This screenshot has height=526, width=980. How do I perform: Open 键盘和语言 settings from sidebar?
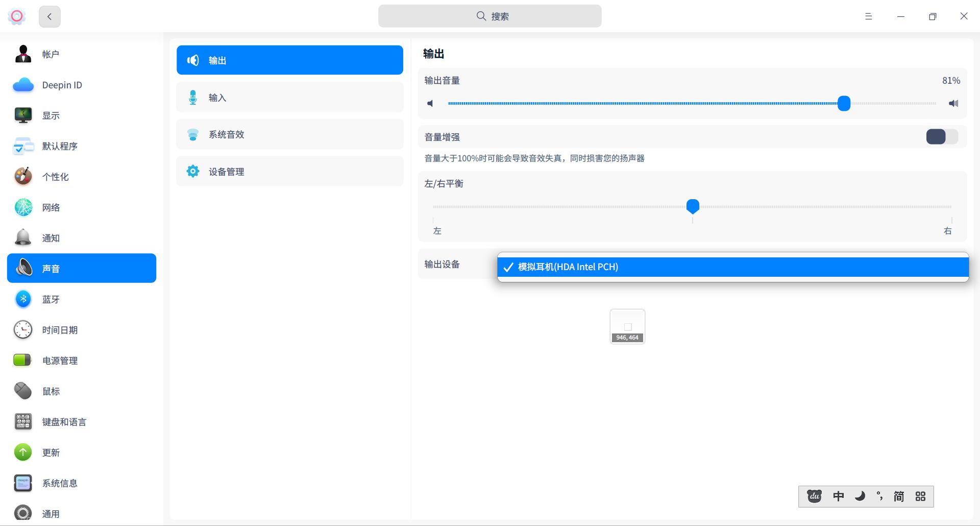tap(23, 421)
